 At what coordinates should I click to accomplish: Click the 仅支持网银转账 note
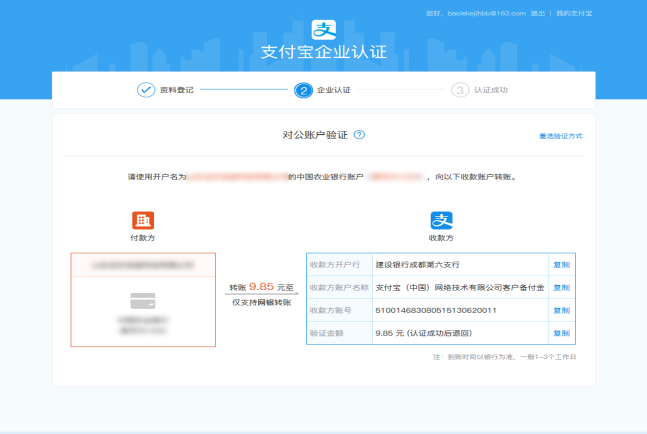[x=262, y=302]
